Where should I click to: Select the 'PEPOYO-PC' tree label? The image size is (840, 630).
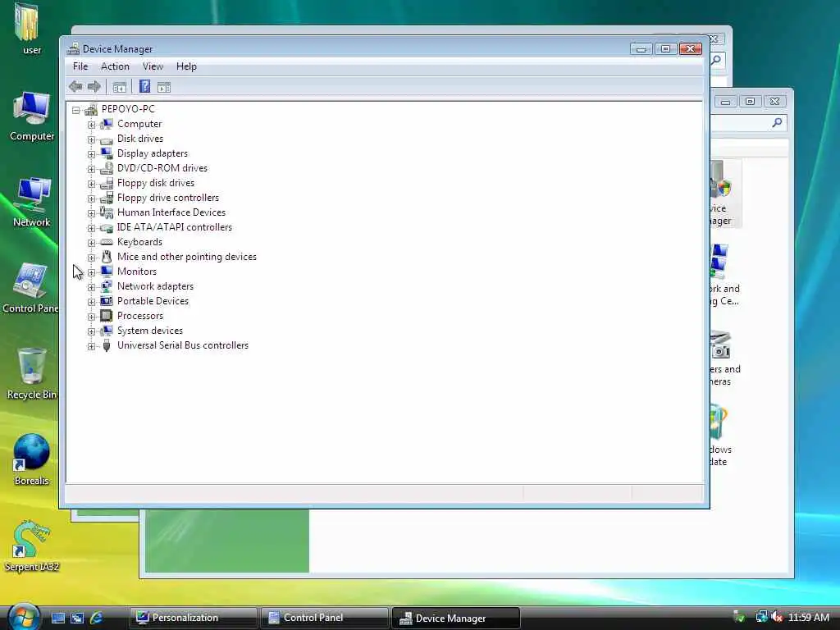[128, 109]
